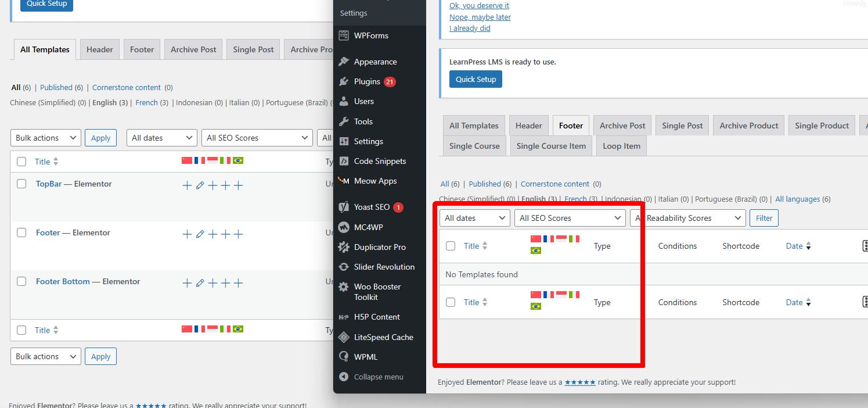Open the Footer Bottom template title link
The image size is (868, 408).
(x=63, y=281)
